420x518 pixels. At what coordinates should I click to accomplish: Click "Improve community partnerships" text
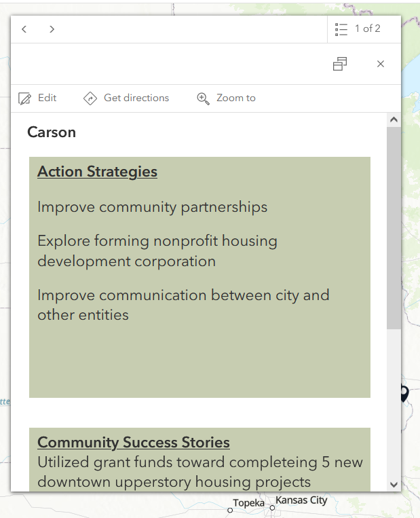pyautogui.click(x=153, y=207)
